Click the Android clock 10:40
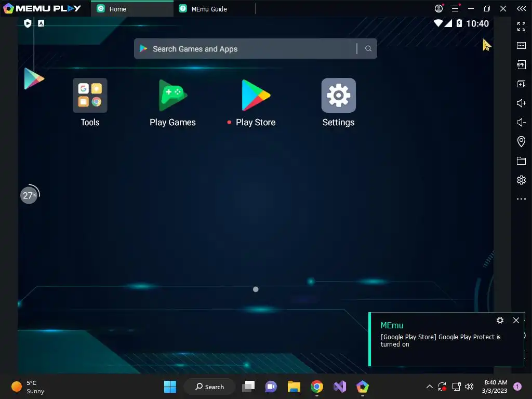This screenshot has height=399, width=532. [477, 23]
